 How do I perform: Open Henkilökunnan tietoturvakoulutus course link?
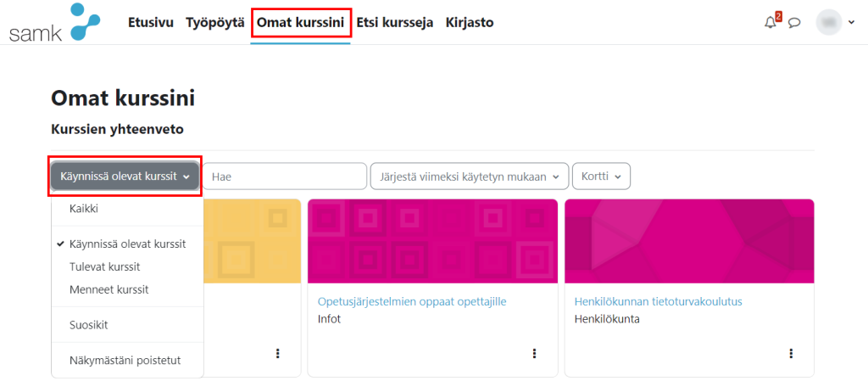click(x=658, y=302)
